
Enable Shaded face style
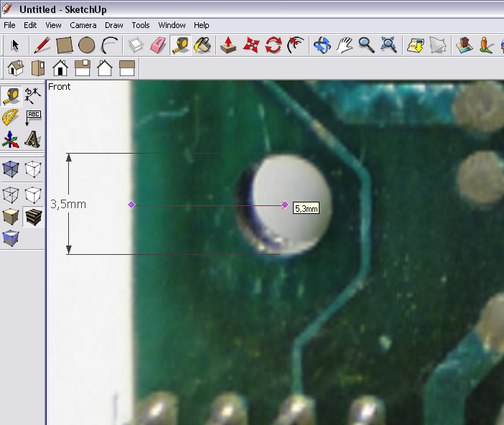coord(11,217)
